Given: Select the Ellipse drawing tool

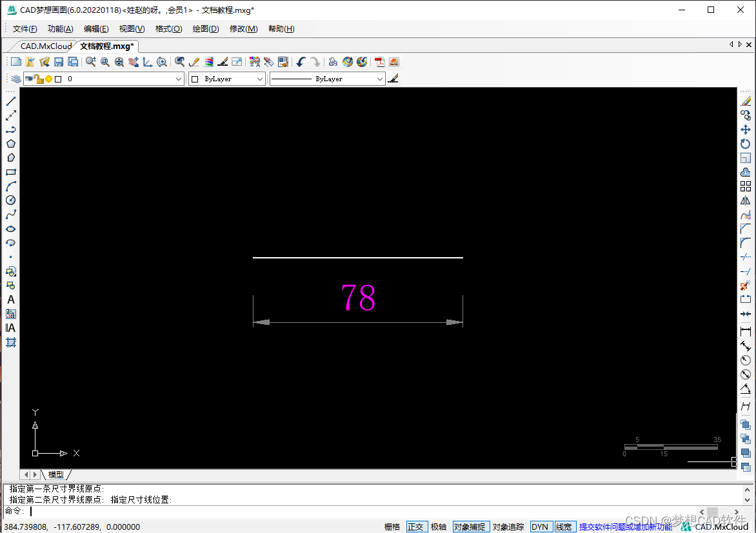Looking at the screenshot, I should coord(10,229).
